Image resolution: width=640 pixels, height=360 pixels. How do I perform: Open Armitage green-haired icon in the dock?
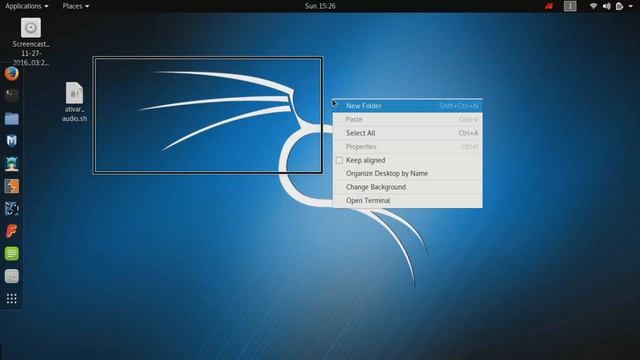click(x=11, y=164)
